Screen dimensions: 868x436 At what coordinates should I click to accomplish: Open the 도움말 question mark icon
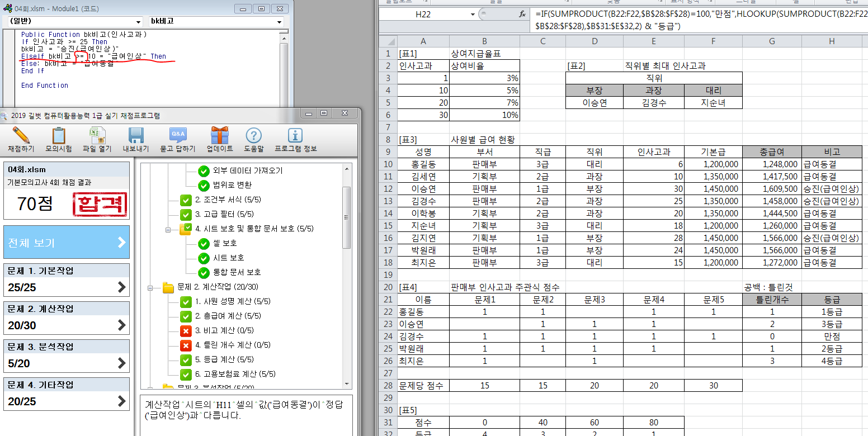coord(253,136)
